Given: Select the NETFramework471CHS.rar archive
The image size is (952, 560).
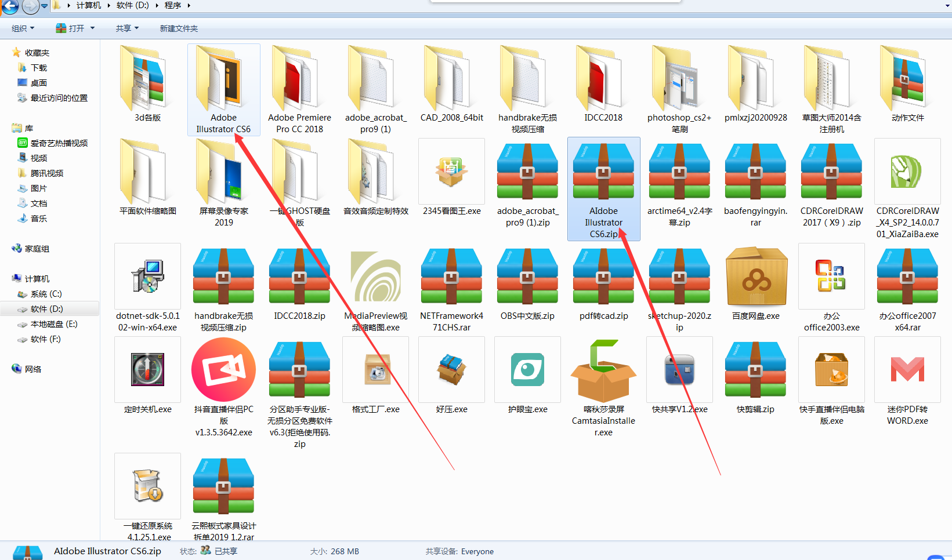Looking at the screenshot, I should click(451, 277).
